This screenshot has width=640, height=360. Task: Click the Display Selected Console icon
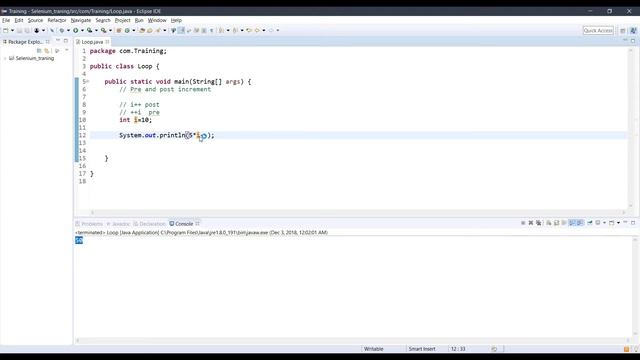click(x=598, y=223)
